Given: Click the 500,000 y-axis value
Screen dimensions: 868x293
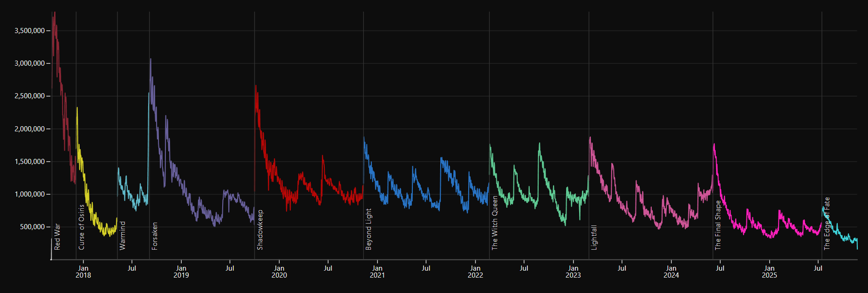Looking at the screenshot, I should coord(32,227).
